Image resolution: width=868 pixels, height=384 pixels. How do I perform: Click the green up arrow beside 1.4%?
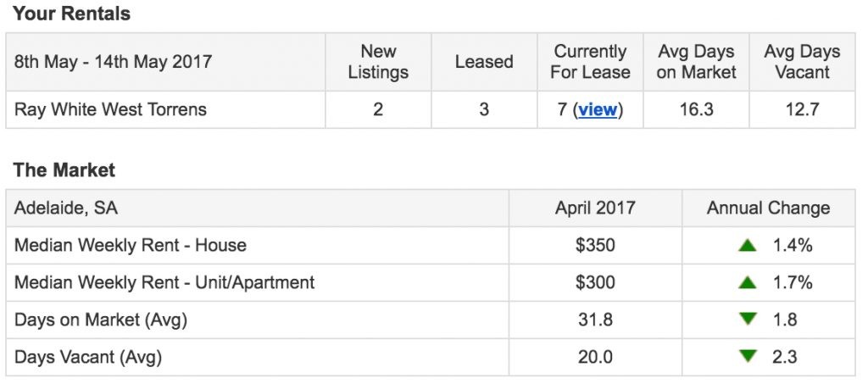pos(748,245)
